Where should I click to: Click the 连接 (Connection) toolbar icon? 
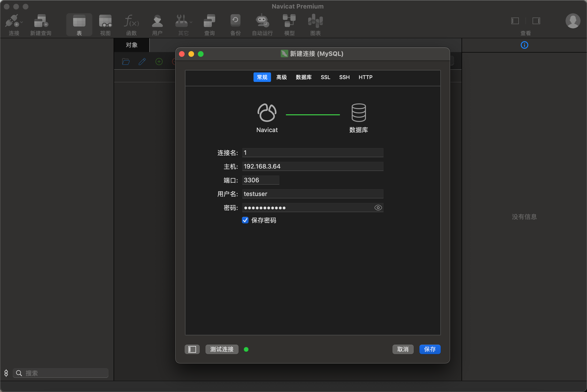click(12, 21)
